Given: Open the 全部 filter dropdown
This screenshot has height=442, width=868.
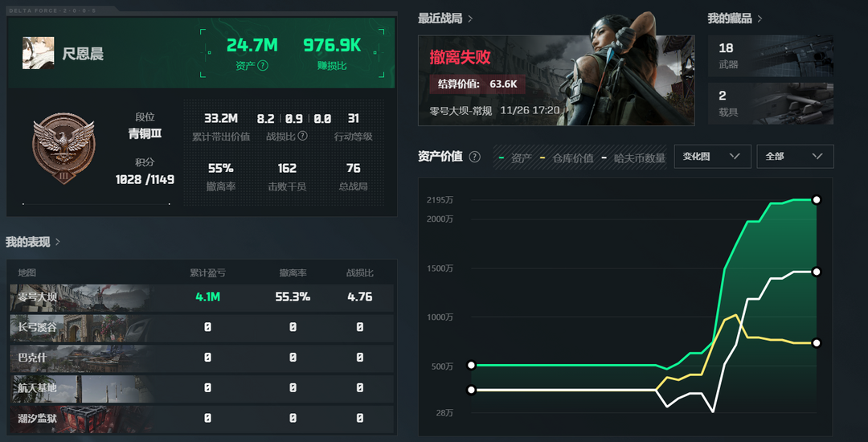Looking at the screenshot, I should (794, 157).
